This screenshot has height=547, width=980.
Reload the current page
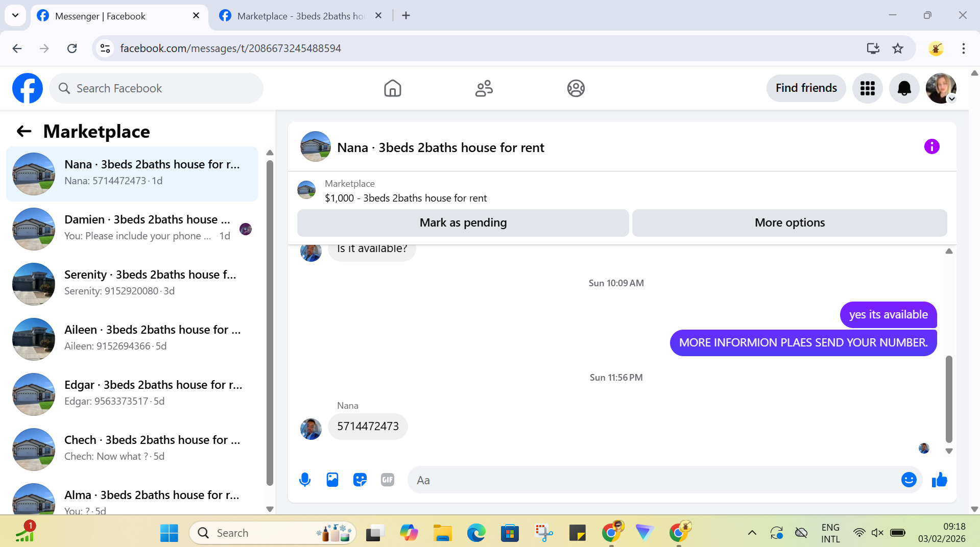[x=72, y=48]
